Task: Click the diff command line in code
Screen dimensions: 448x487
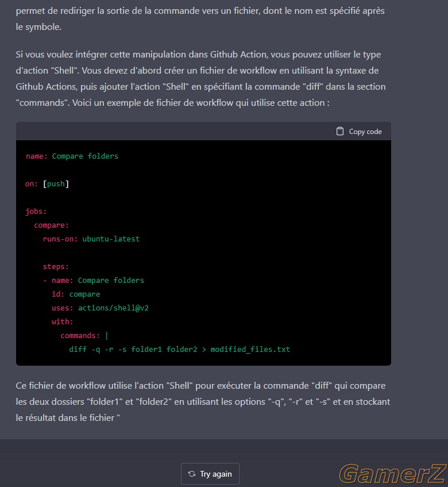Action: pyautogui.click(x=180, y=349)
